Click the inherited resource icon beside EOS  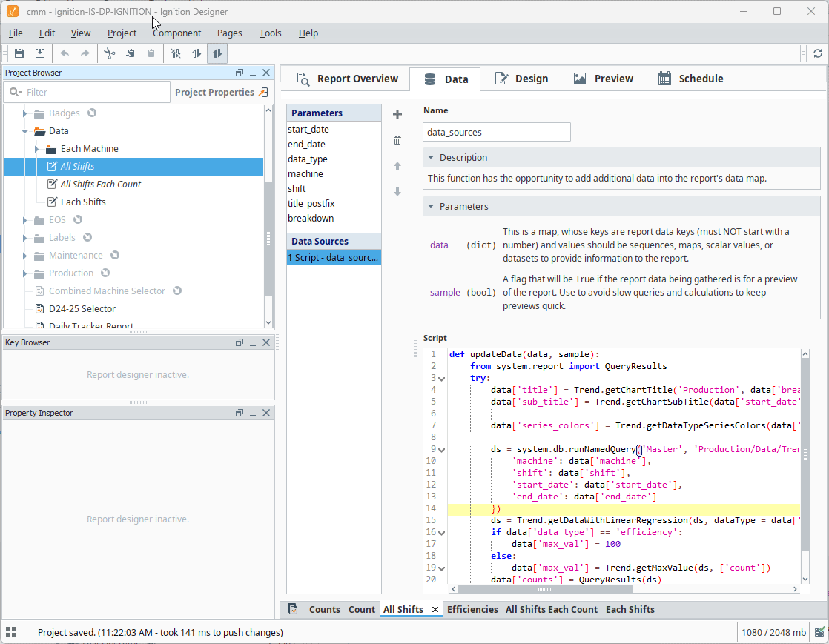coord(78,219)
